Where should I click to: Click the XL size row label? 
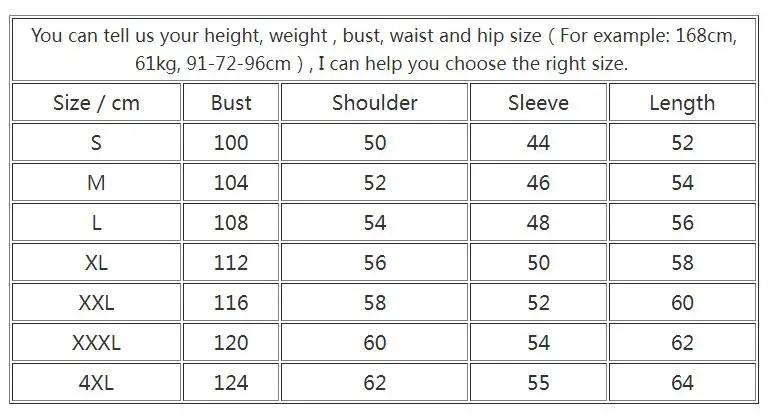pyautogui.click(x=96, y=263)
